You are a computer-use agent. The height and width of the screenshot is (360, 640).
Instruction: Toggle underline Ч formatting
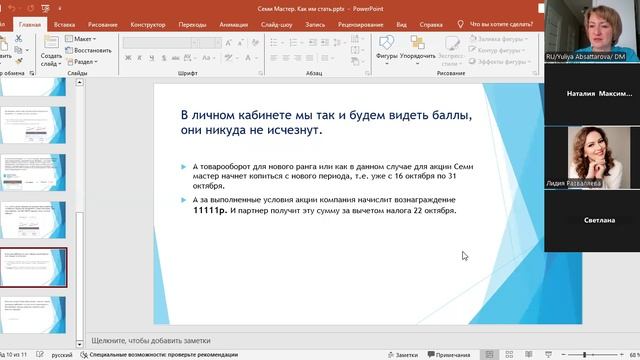(x=151, y=58)
